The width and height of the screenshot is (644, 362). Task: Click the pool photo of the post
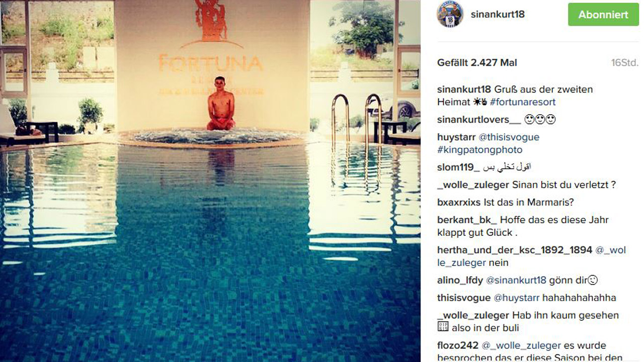tap(210, 181)
